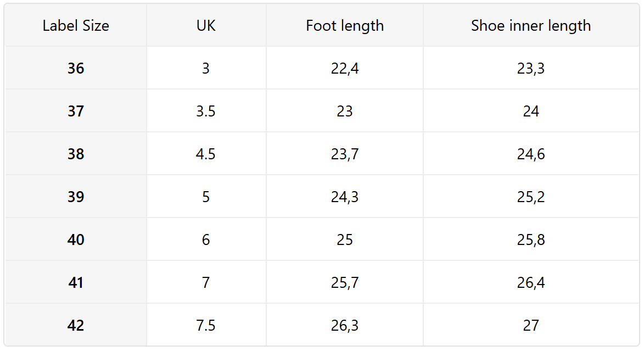The image size is (644, 351).
Task: Click UK size 4.5 cell
Action: [206, 154]
